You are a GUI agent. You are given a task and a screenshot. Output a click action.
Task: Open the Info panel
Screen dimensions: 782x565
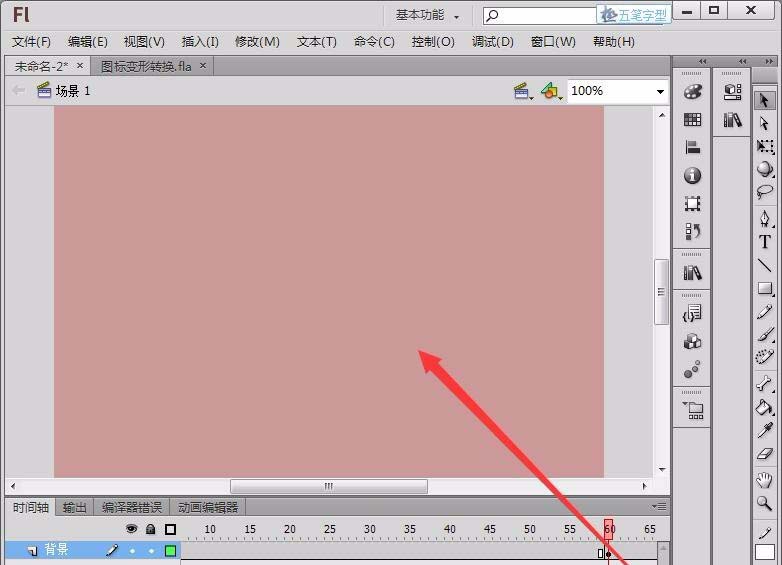[692, 176]
